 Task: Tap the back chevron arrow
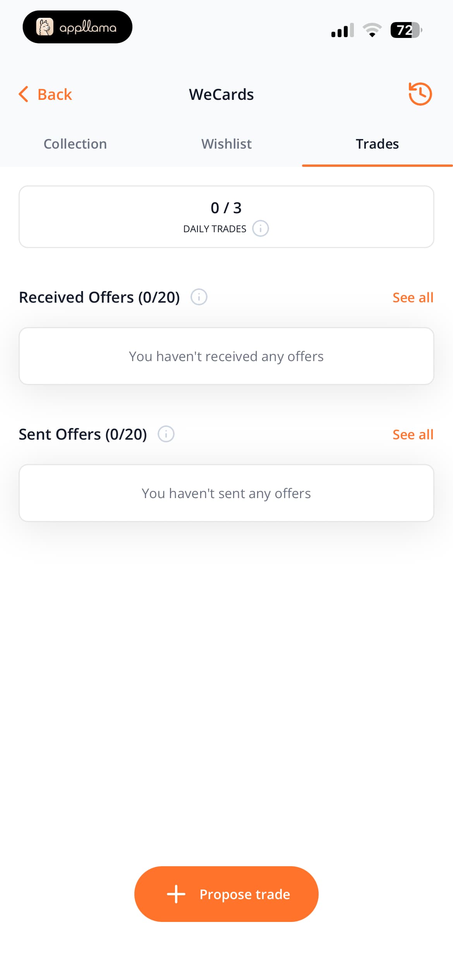[x=24, y=94]
